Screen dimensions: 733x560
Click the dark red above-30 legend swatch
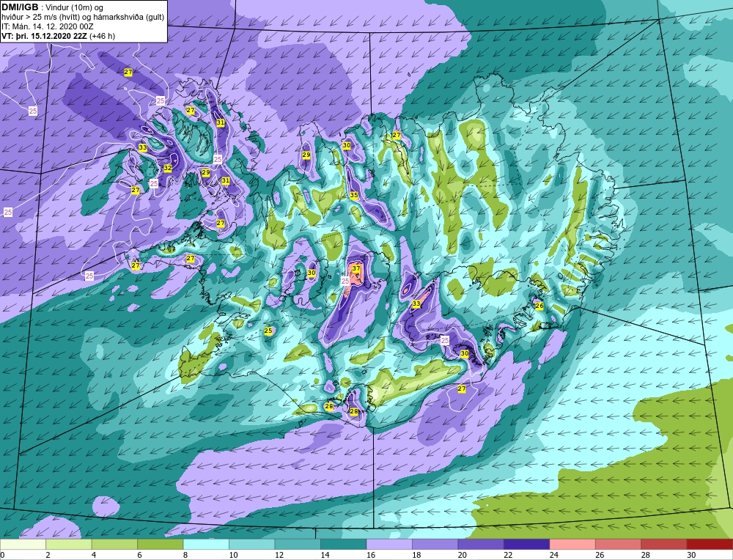pos(710,545)
